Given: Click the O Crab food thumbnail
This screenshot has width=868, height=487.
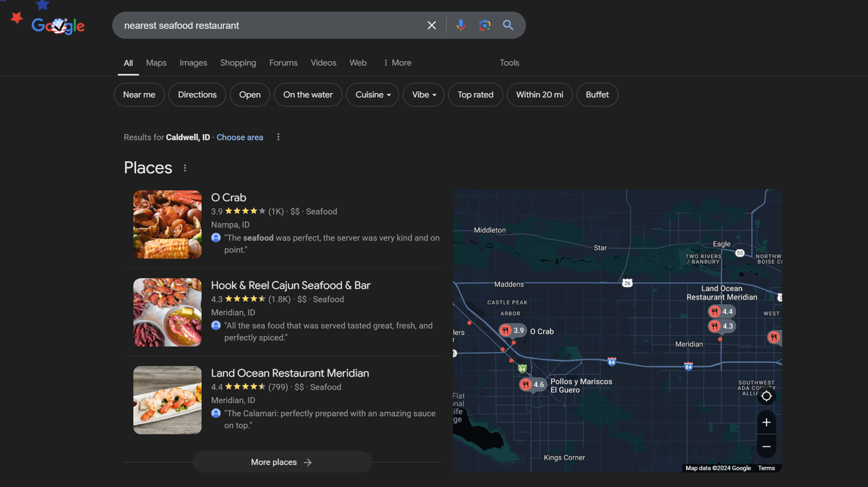Looking at the screenshot, I should (168, 224).
